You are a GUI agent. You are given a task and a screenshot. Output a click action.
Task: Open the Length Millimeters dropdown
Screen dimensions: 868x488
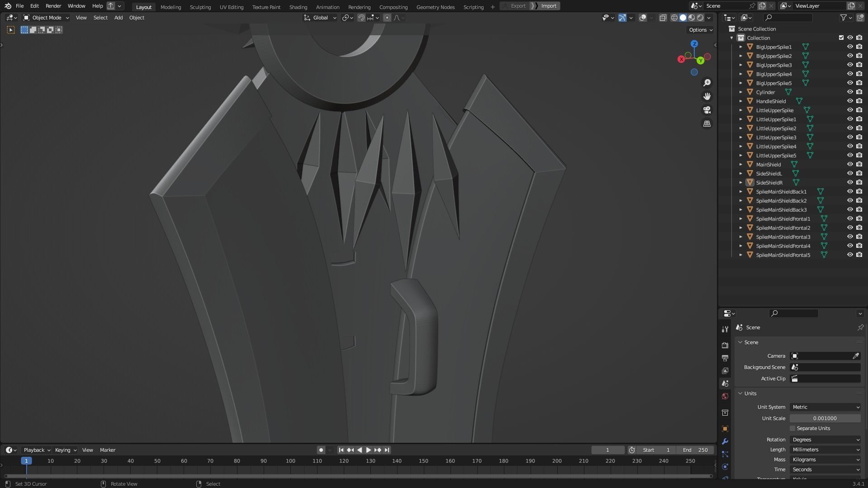point(825,450)
